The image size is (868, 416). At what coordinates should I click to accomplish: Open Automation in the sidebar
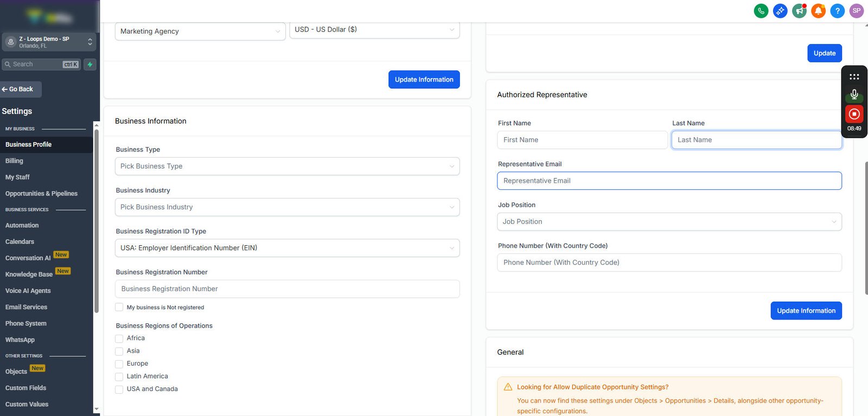22,226
